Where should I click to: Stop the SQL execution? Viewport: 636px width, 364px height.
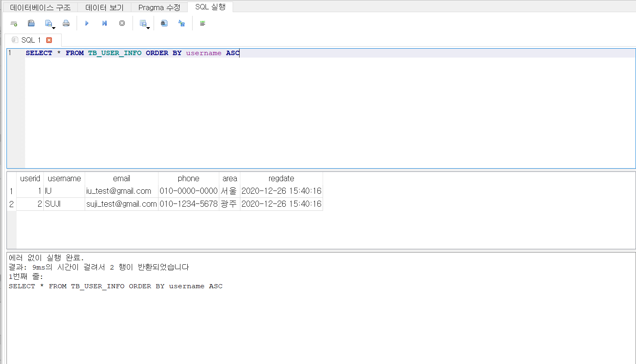coord(122,24)
